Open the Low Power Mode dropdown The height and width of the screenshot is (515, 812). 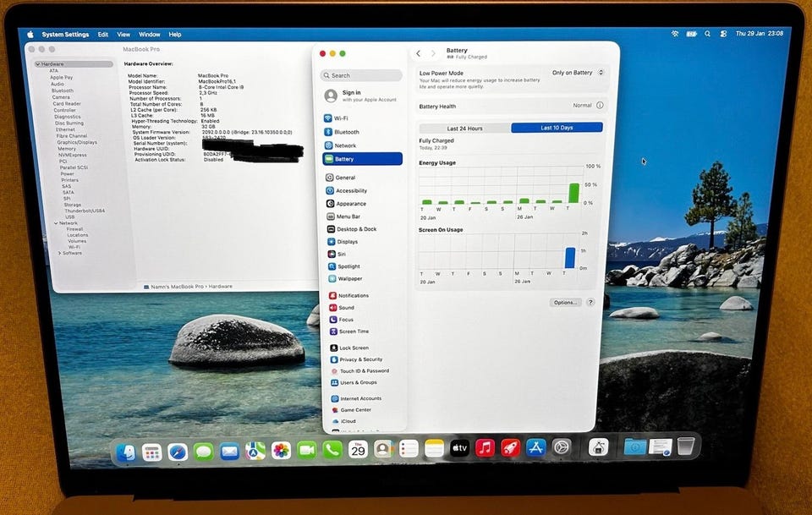(x=578, y=73)
